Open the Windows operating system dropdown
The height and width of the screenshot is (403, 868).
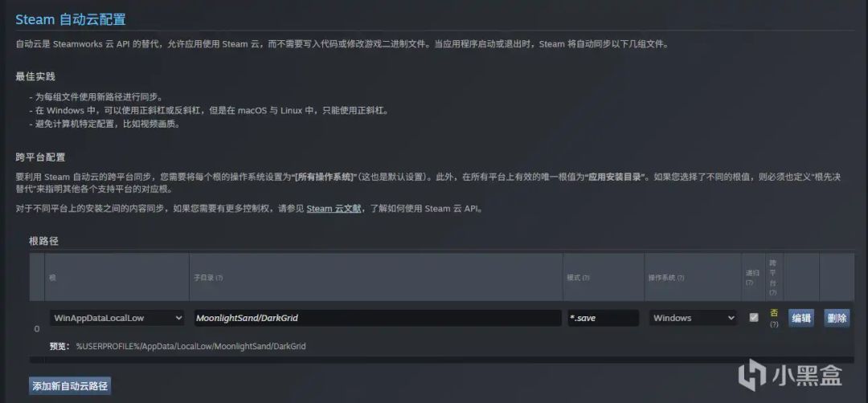point(693,318)
